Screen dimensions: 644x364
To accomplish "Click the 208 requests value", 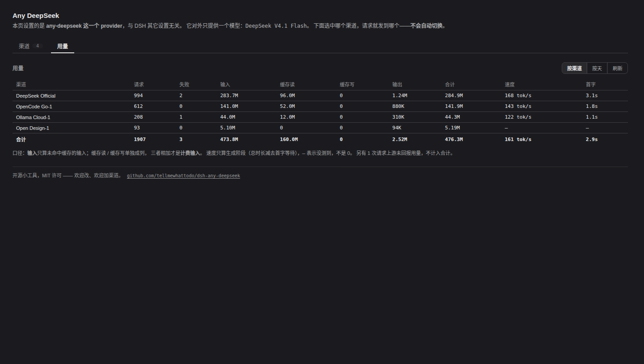I will (x=138, y=117).
